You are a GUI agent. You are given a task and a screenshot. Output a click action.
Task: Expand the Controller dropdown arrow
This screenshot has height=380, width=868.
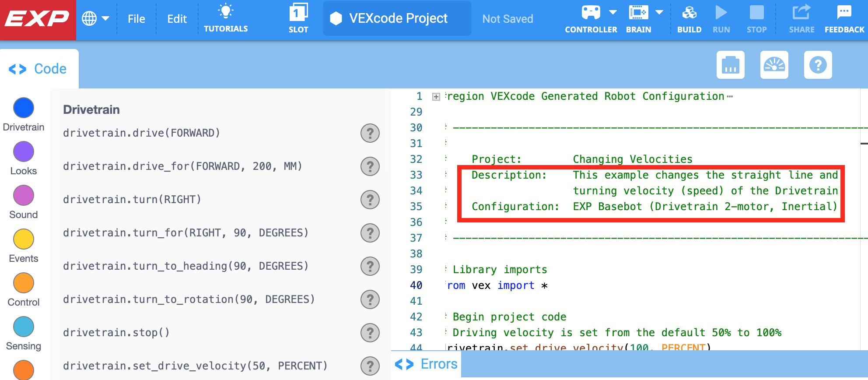click(613, 13)
